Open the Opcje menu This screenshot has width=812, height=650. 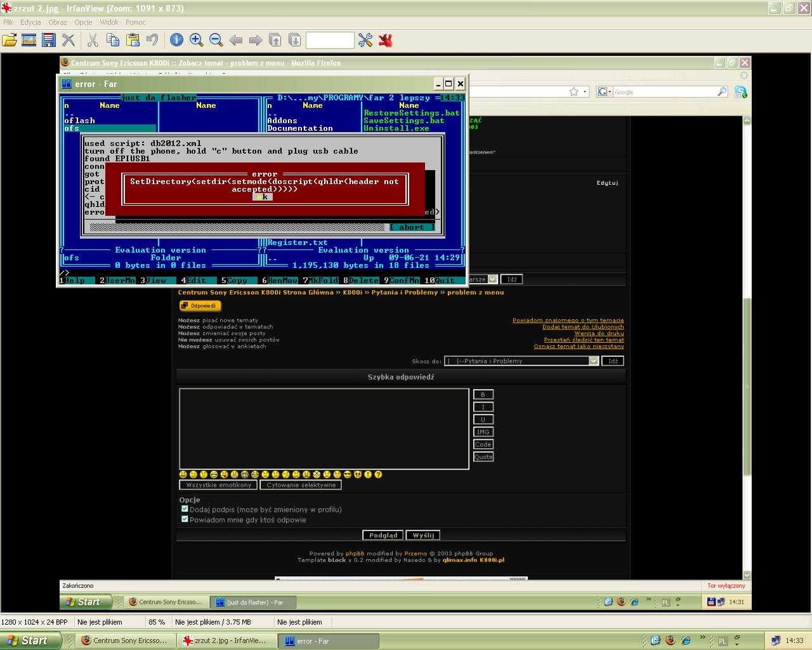[83, 22]
